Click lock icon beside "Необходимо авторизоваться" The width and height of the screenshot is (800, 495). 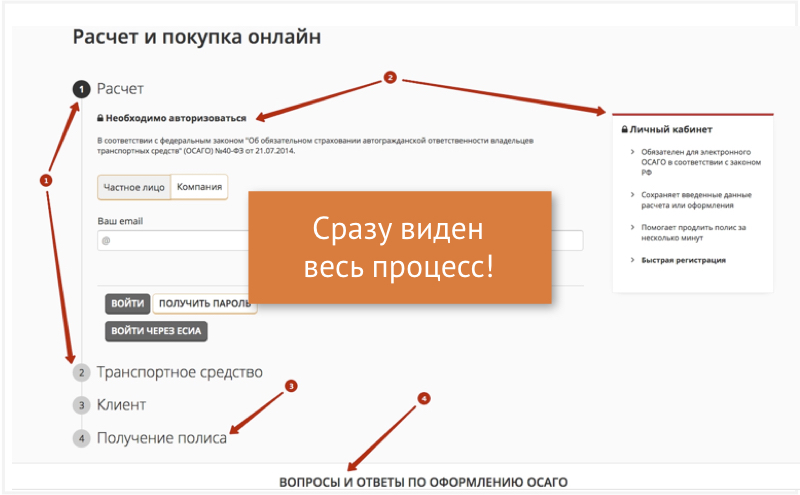click(x=101, y=118)
